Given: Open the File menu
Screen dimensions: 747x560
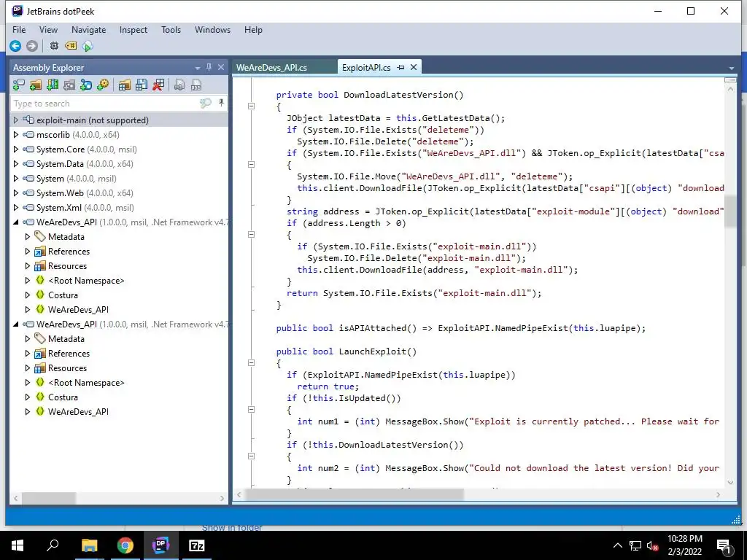Looking at the screenshot, I should point(19,29).
